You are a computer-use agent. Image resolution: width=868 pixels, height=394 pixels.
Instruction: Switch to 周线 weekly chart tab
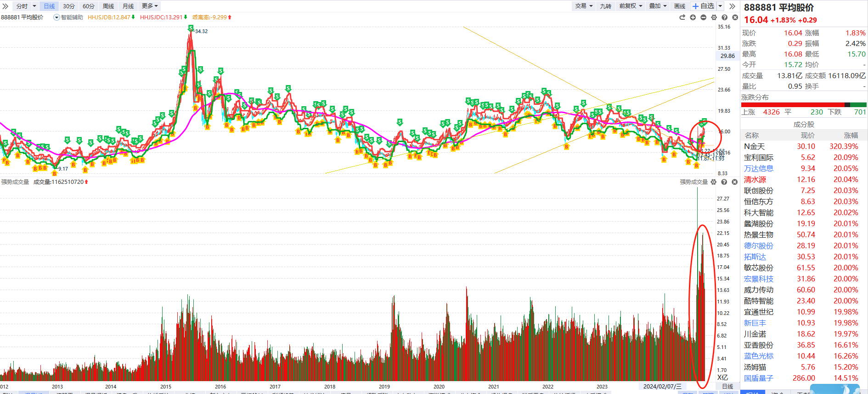point(108,6)
